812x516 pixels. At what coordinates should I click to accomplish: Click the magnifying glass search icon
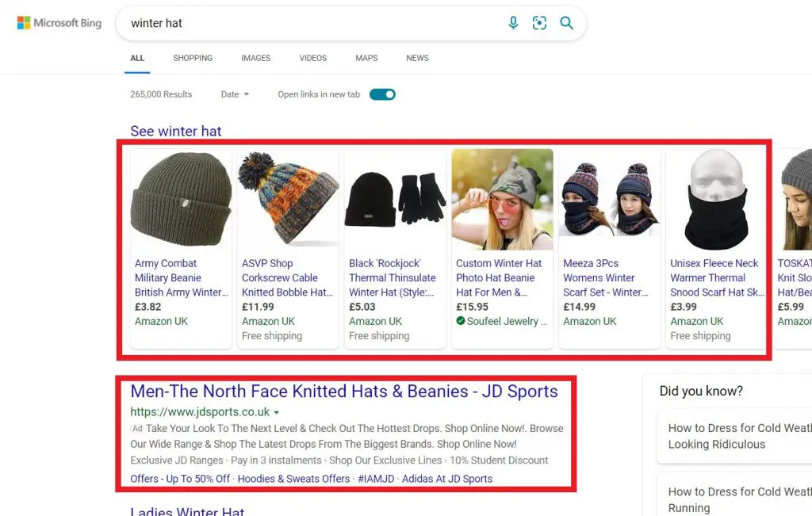coord(566,23)
